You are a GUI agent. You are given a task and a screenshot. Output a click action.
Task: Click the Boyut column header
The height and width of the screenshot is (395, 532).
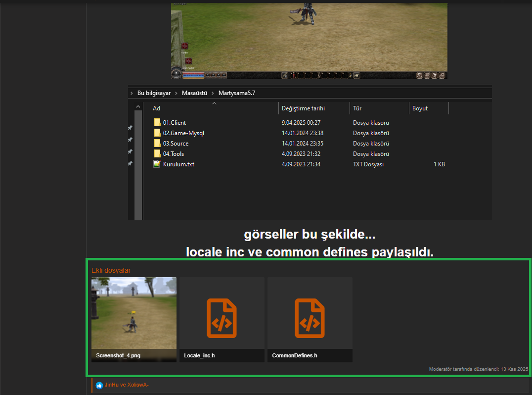[420, 108]
